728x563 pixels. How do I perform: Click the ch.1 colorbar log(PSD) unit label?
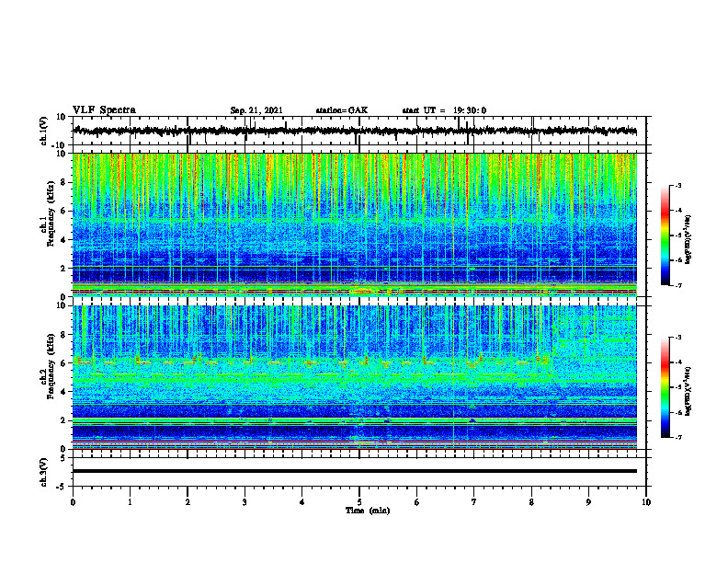coord(688,240)
